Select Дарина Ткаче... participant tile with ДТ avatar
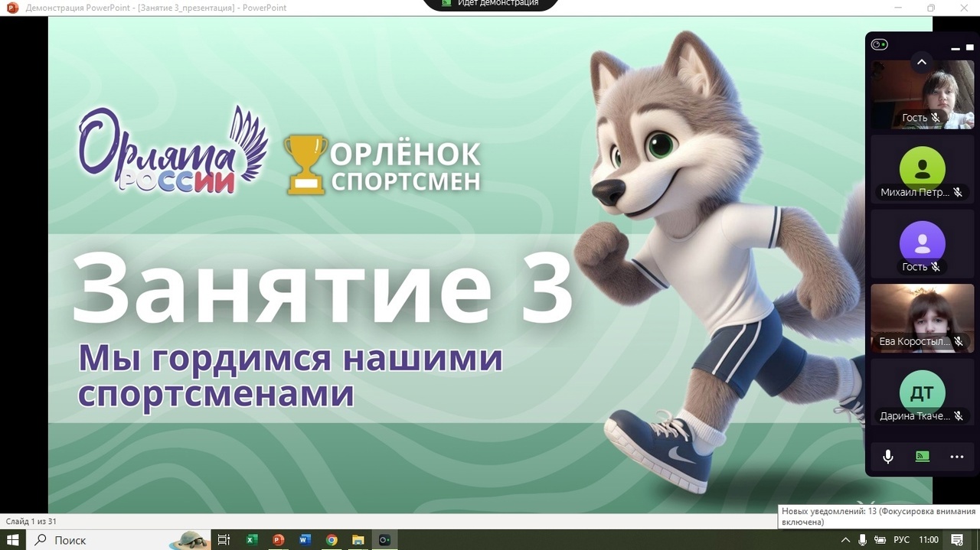The width and height of the screenshot is (980, 550). pos(922,393)
